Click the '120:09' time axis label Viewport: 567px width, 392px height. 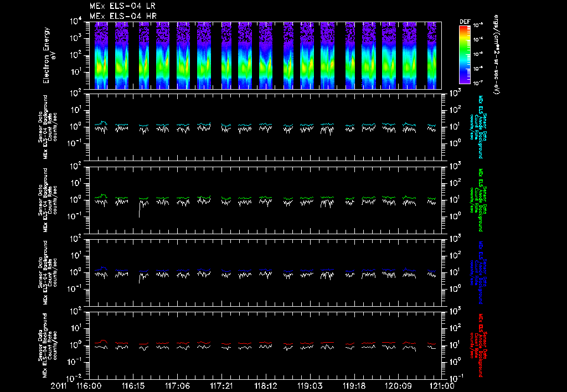point(398,386)
